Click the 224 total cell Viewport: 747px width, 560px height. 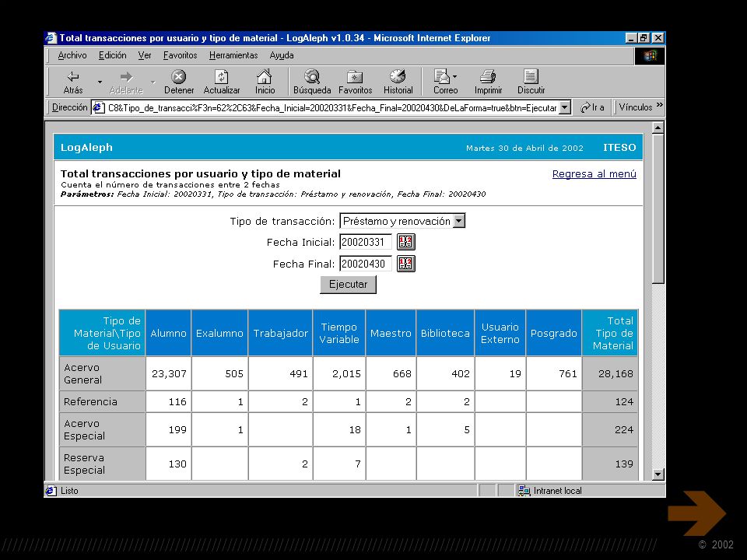click(610, 429)
